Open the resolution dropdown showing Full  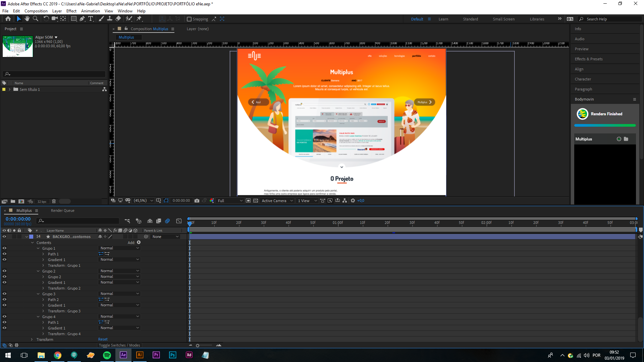(230, 201)
